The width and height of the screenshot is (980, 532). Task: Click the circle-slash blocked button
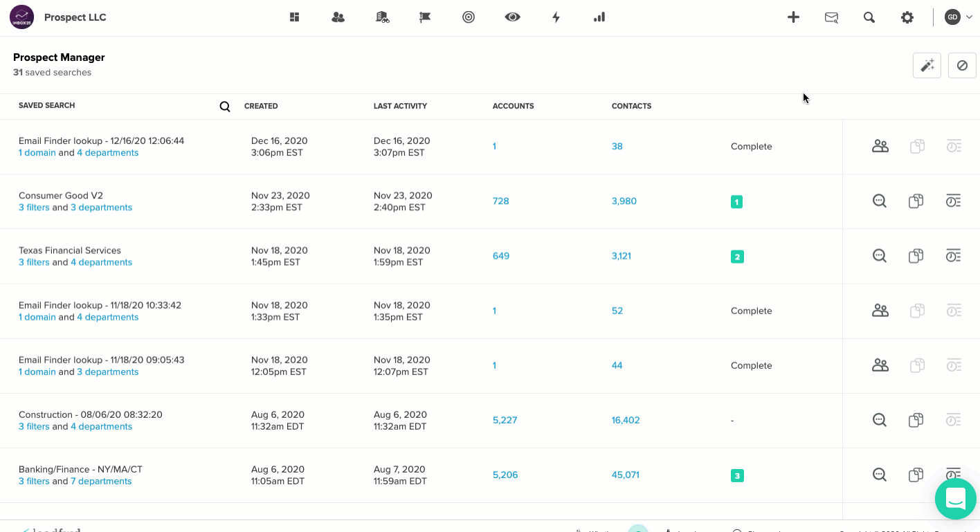[962, 65]
